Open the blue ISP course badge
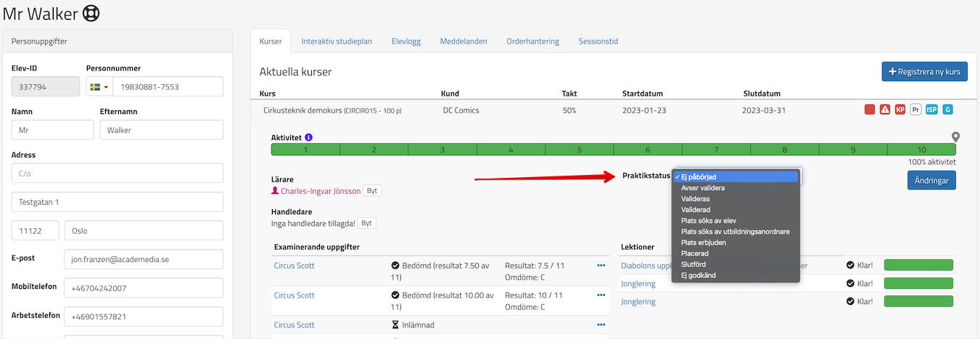The height and width of the screenshot is (339, 980). click(931, 110)
